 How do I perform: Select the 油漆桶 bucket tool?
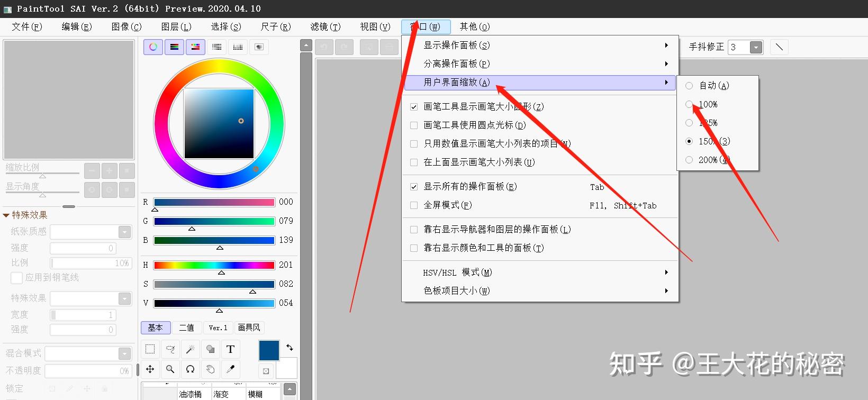click(191, 394)
